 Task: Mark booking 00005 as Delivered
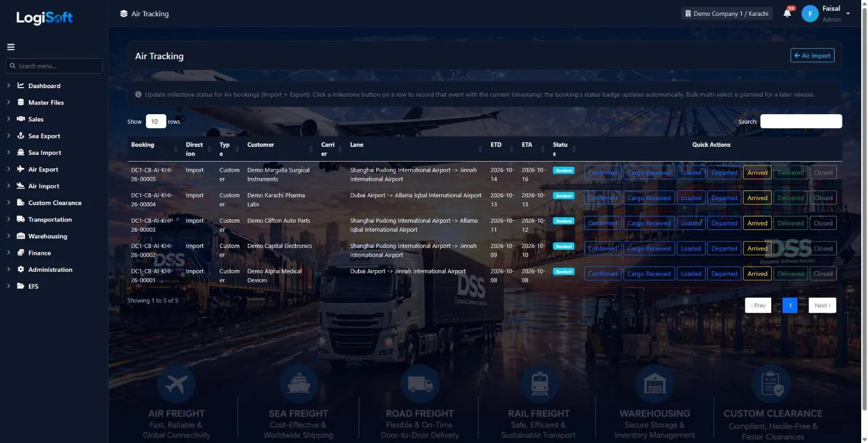point(791,172)
